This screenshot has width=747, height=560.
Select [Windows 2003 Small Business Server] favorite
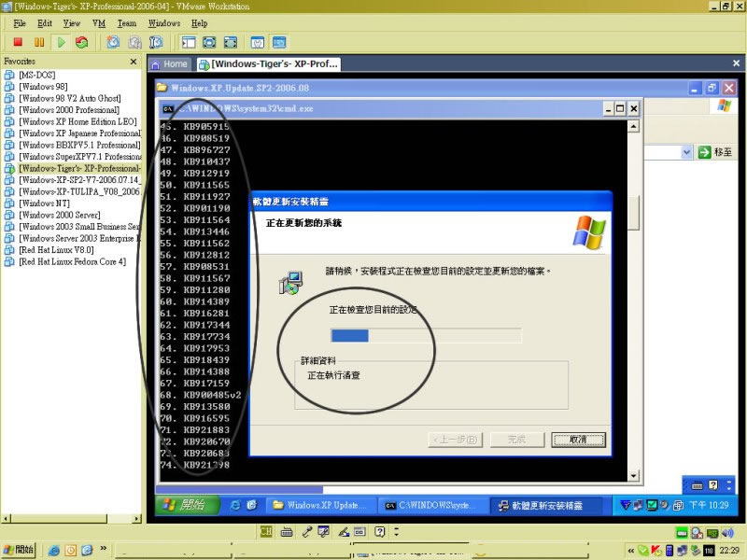click(x=79, y=227)
